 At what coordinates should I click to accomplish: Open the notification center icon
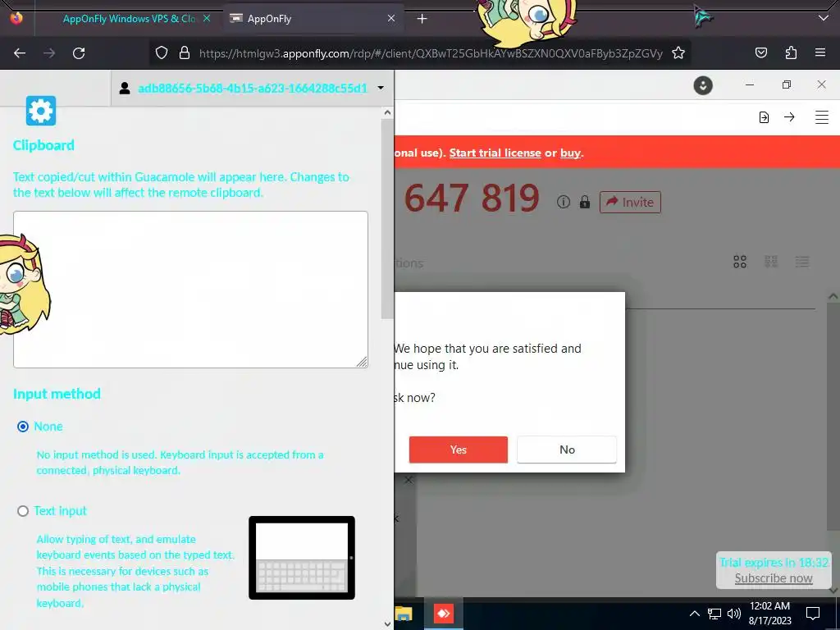click(x=813, y=614)
